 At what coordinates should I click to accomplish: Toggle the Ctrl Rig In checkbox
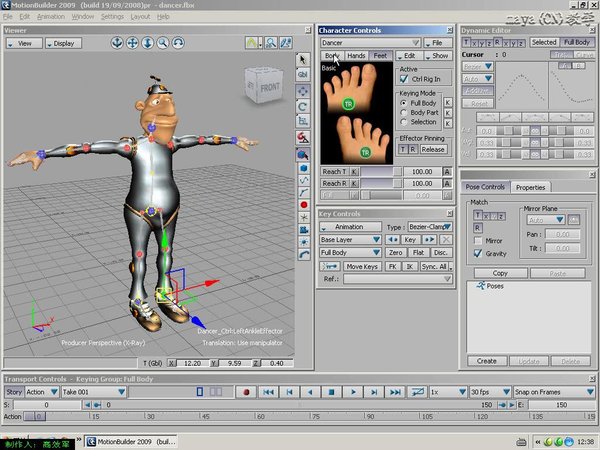pyautogui.click(x=404, y=77)
